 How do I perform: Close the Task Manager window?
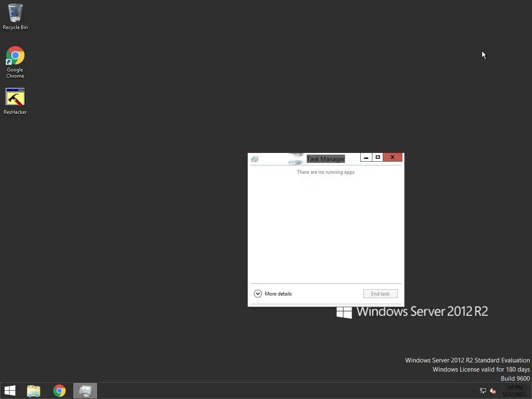coord(392,157)
